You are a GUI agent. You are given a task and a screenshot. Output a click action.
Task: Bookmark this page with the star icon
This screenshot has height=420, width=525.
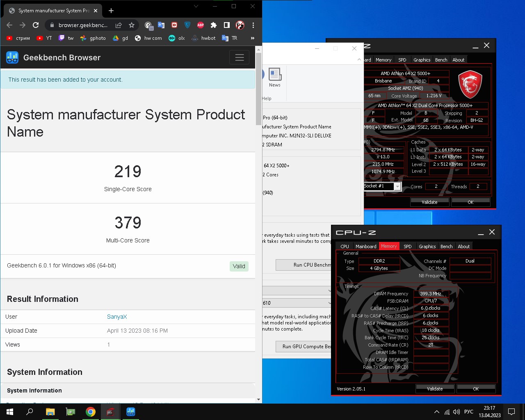(x=132, y=25)
